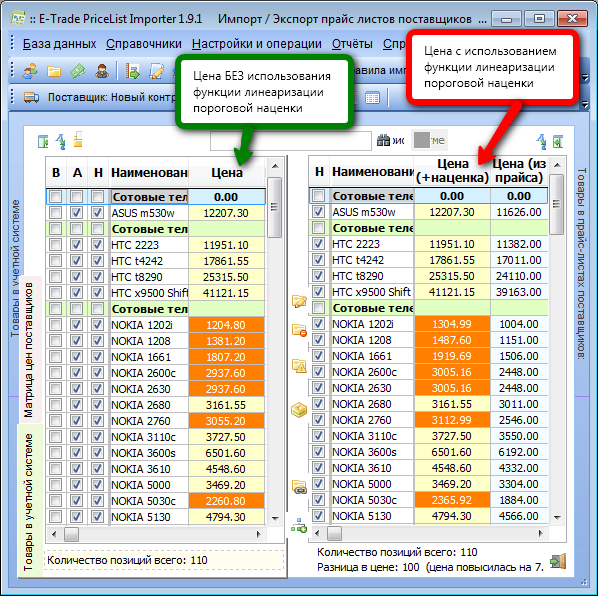Click right table Цена (из прайса) column header

(x=519, y=170)
